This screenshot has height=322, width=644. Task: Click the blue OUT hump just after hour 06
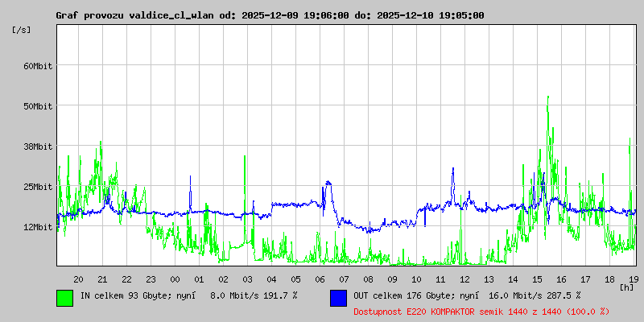click(x=328, y=183)
